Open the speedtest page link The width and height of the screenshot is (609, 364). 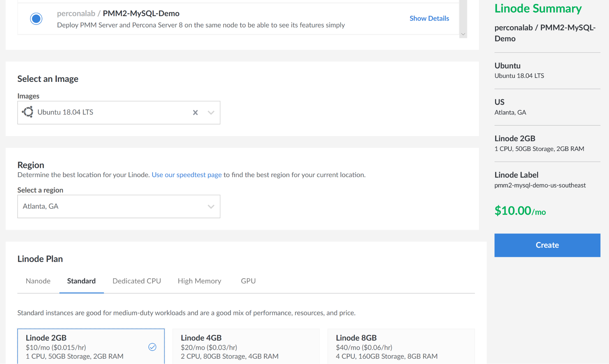click(x=186, y=175)
